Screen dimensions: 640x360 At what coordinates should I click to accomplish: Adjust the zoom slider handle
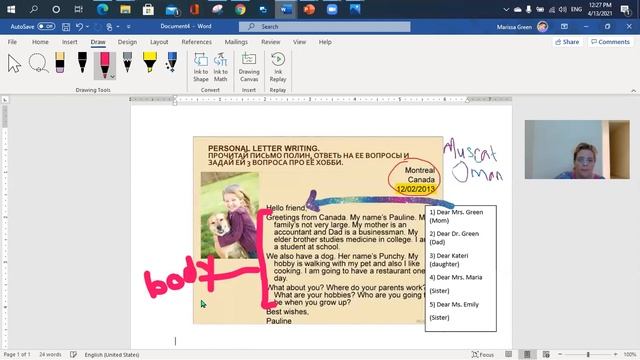[x=588, y=354]
